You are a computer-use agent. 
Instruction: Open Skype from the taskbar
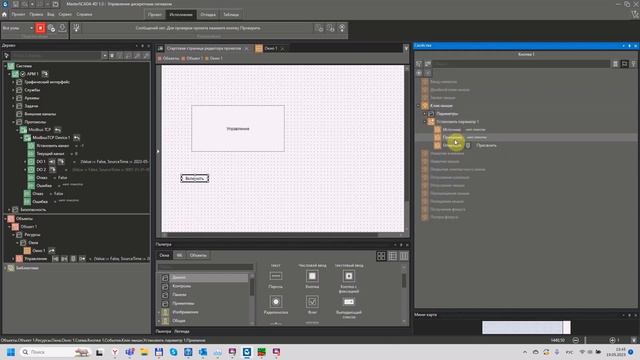173,352
